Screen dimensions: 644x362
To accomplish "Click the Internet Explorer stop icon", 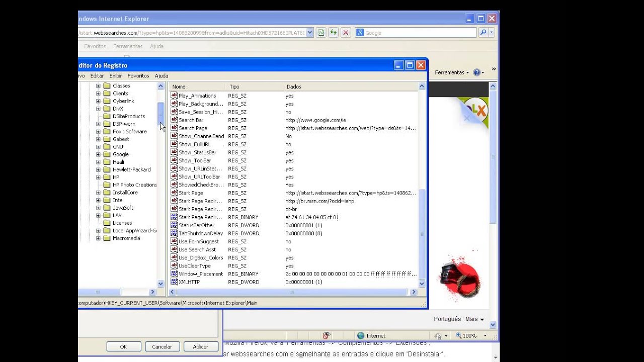I will click(x=346, y=33).
